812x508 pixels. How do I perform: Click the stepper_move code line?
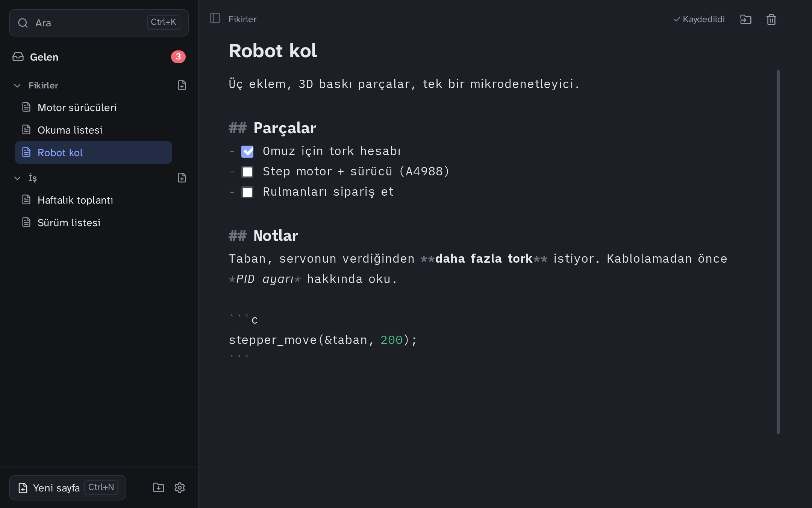pos(323,340)
